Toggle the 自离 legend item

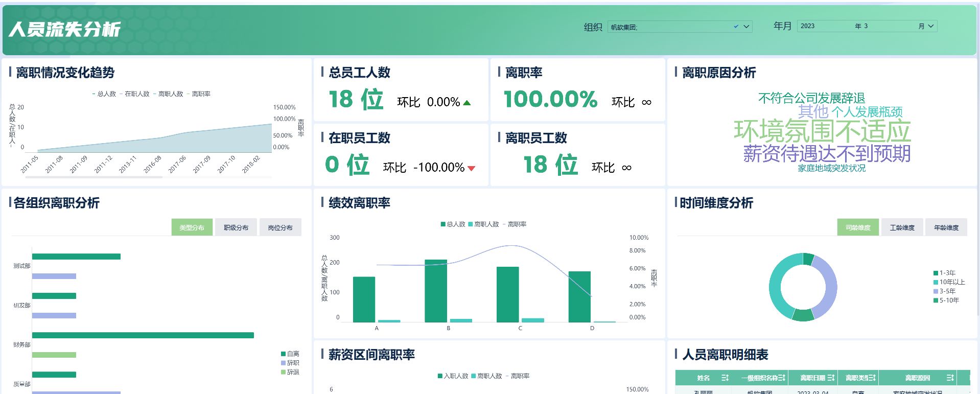290,354
